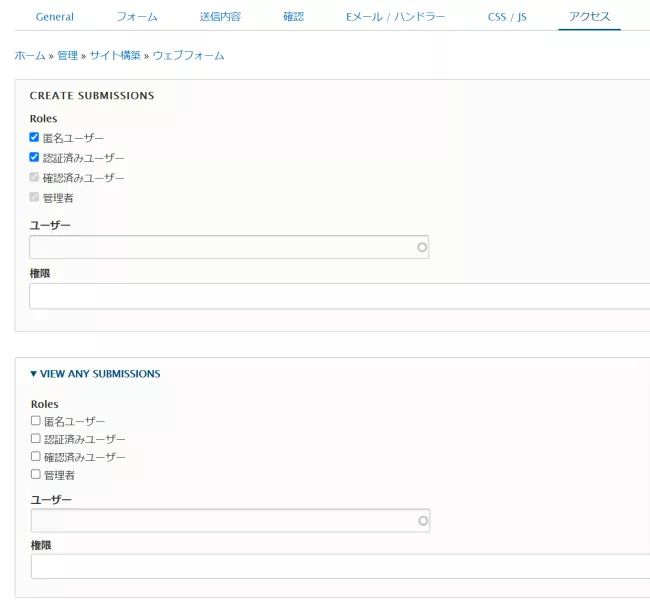Open the サイト構築 breadcrumb link
This screenshot has height=600, width=650.
point(115,55)
